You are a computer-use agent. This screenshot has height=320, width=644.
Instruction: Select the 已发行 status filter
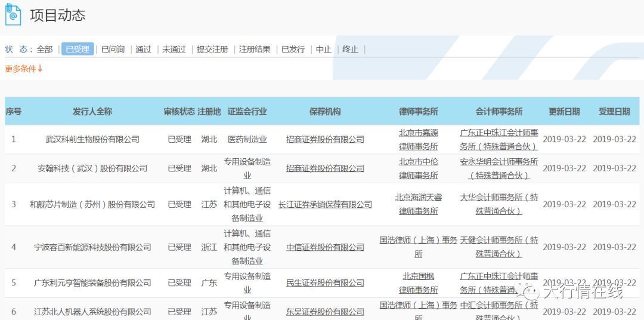click(x=293, y=50)
